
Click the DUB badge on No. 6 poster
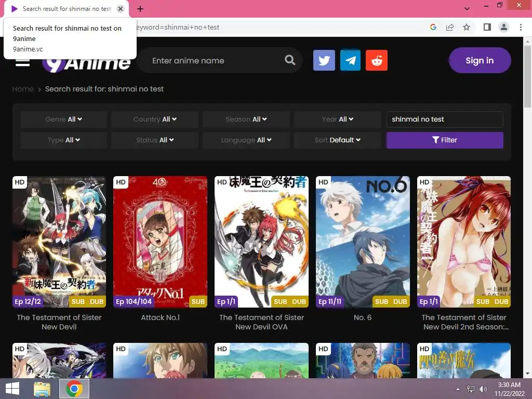click(400, 301)
